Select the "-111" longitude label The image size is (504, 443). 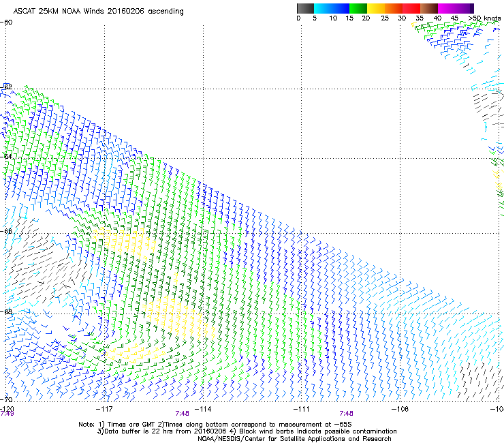pyautogui.click(x=302, y=409)
